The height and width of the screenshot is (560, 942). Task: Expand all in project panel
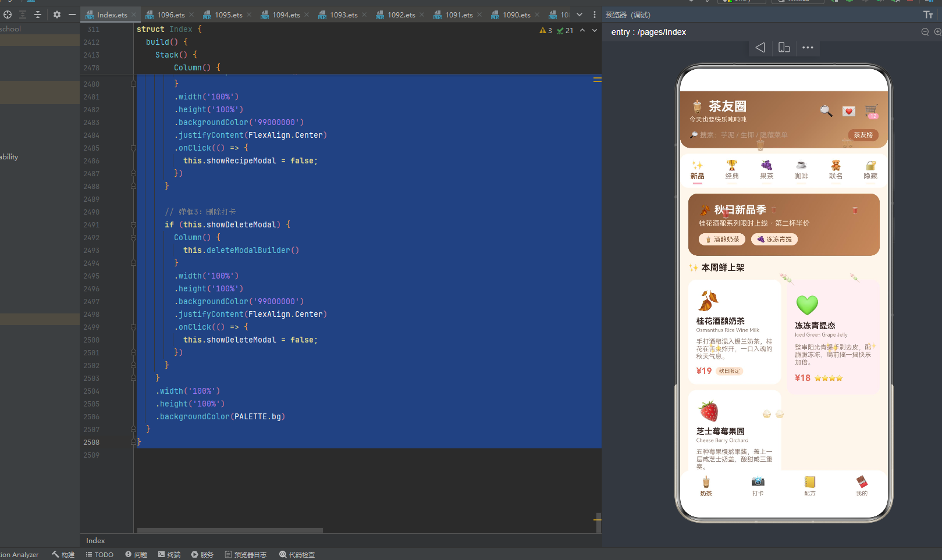click(x=23, y=15)
